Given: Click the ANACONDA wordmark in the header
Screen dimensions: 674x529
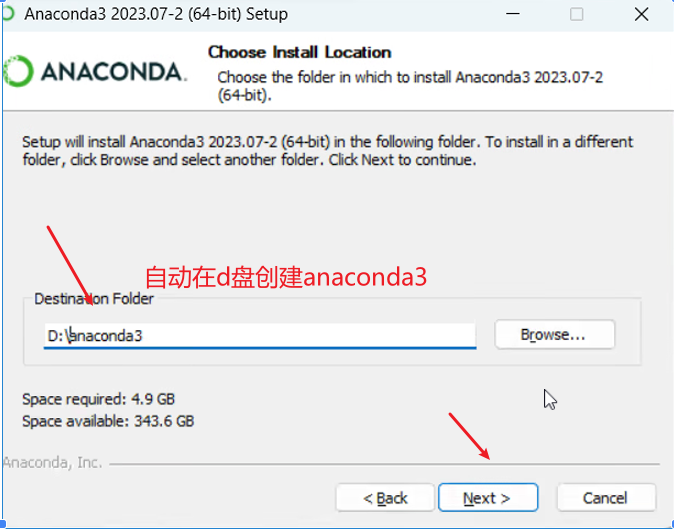Looking at the screenshot, I should (114, 72).
